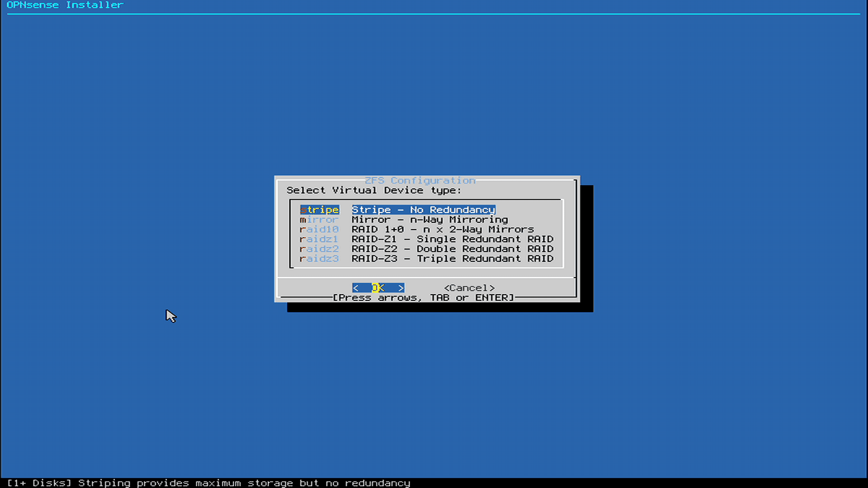Click 'Mirror - n-Way Mirroring' description
Viewport: 868px width, 488px height.
click(429, 220)
